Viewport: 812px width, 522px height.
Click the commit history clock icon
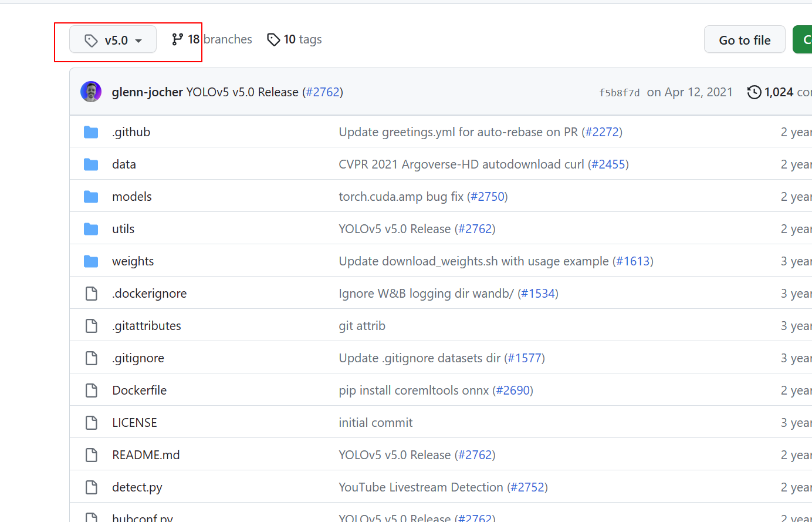pyautogui.click(x=754, y=92)
